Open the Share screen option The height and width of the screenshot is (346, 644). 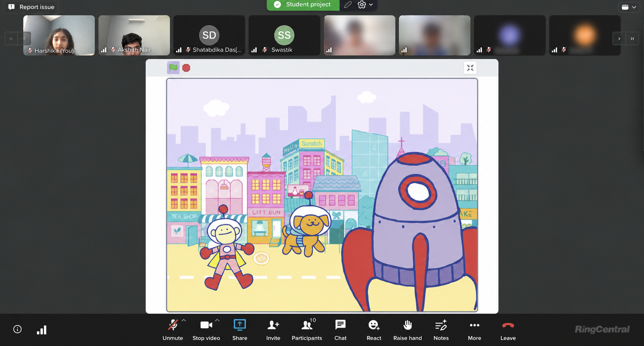pos(240,329)
